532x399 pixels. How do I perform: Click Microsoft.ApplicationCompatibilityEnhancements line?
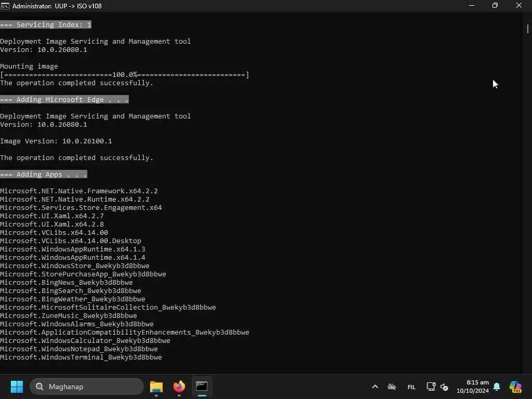pos(125,332)
